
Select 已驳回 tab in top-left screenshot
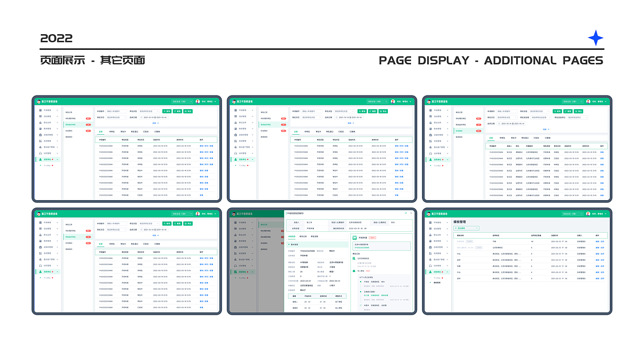point(146,132)
